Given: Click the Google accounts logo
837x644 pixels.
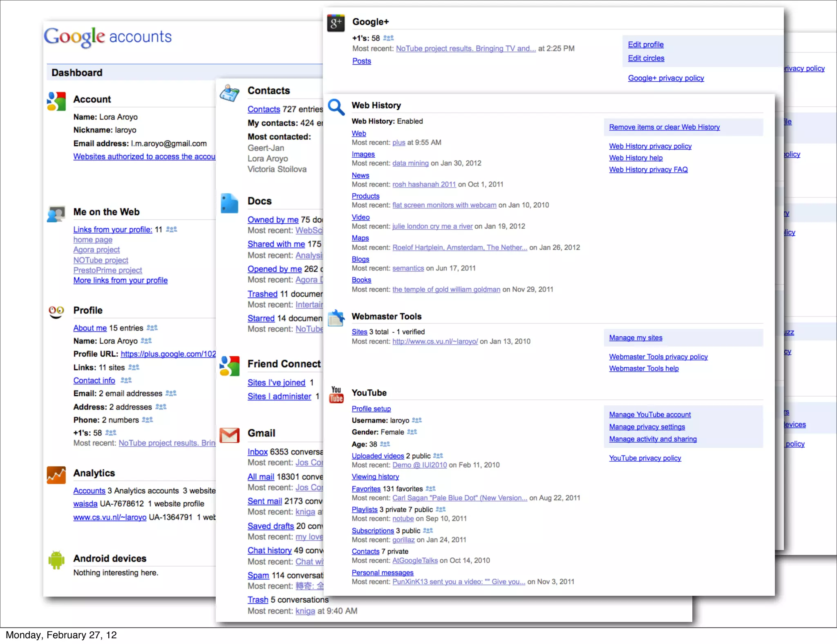Looking at the screenshot, I should [x=108, y=37].
